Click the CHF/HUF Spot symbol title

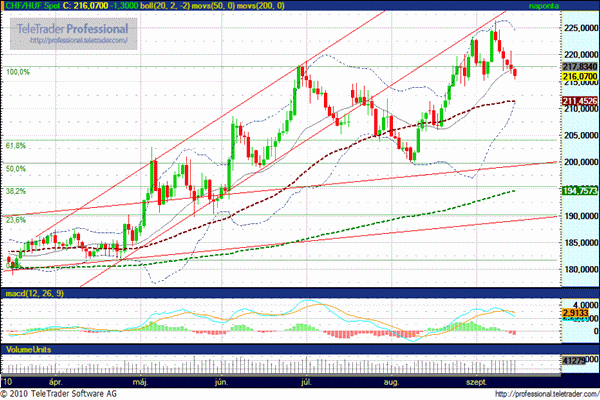pyautogui.click(x=30, y=5)
